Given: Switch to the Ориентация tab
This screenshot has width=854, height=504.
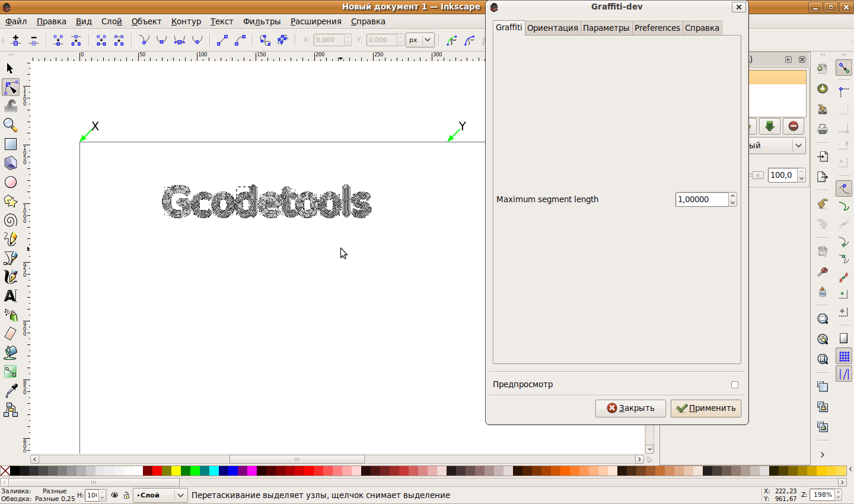Looking at the screenshot, I should pyautogui.click(x=553, y=28).
